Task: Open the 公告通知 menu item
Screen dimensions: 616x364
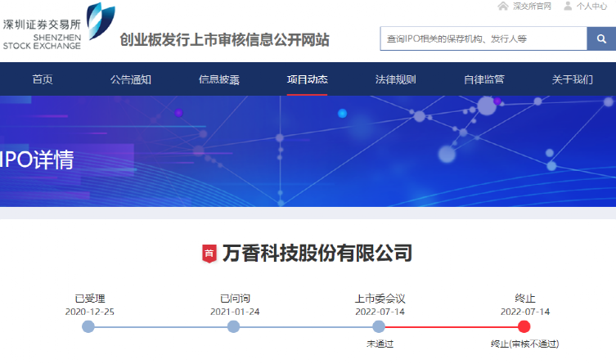Action: pyautogui.click(x=130, y=79)
